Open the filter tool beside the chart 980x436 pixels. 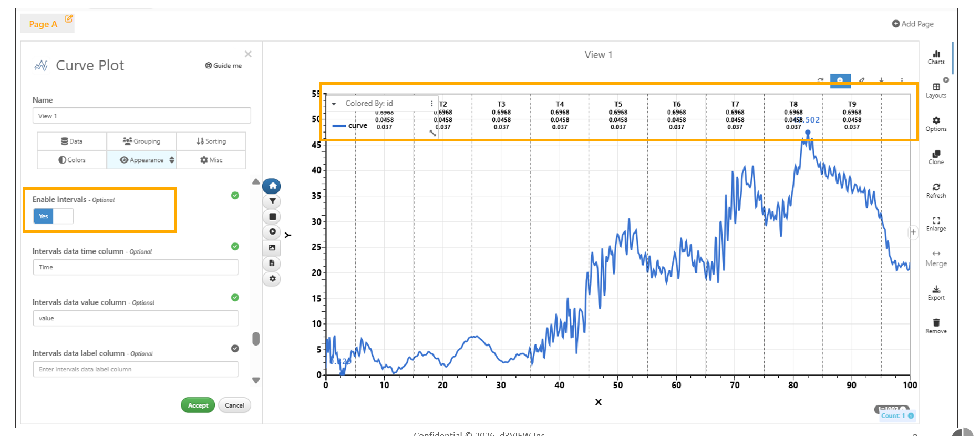[x=272, y=201]
